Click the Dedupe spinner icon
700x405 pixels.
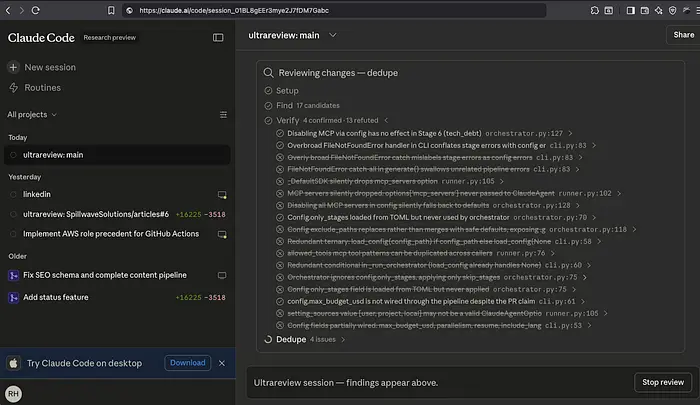click(268, 339)
